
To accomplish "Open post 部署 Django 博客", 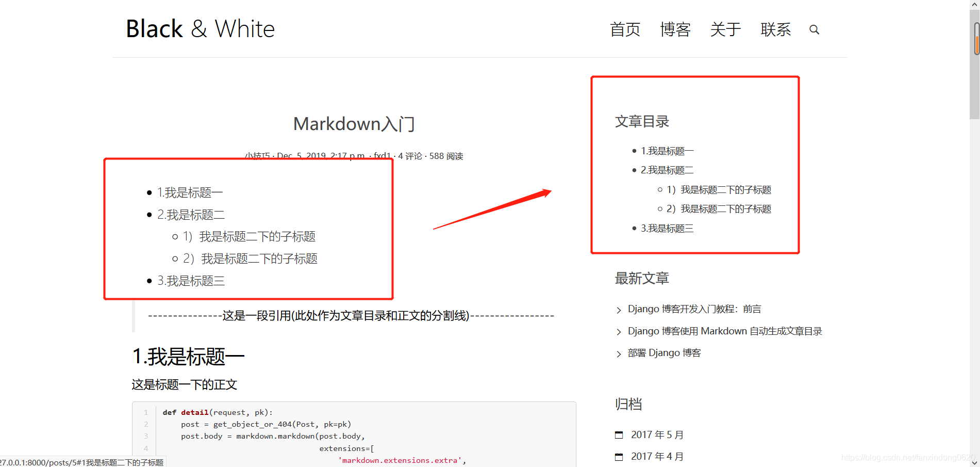I will coord(665,353).
